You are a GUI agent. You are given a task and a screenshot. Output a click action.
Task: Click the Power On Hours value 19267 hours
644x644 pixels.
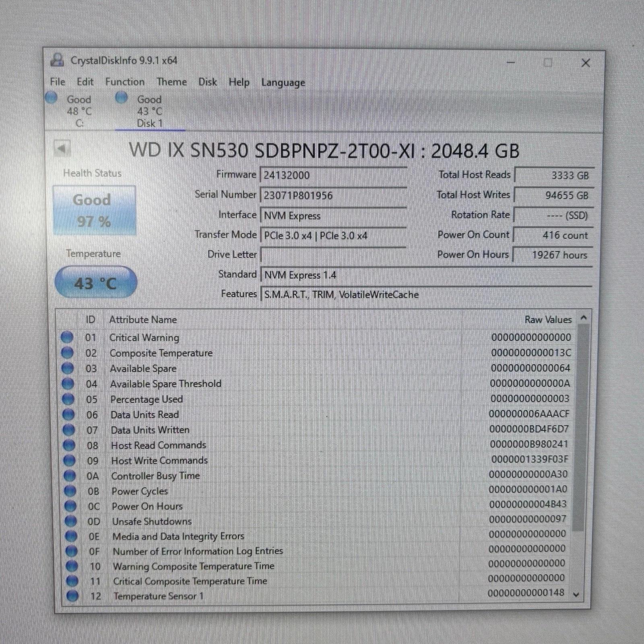[x=553, y=254]
